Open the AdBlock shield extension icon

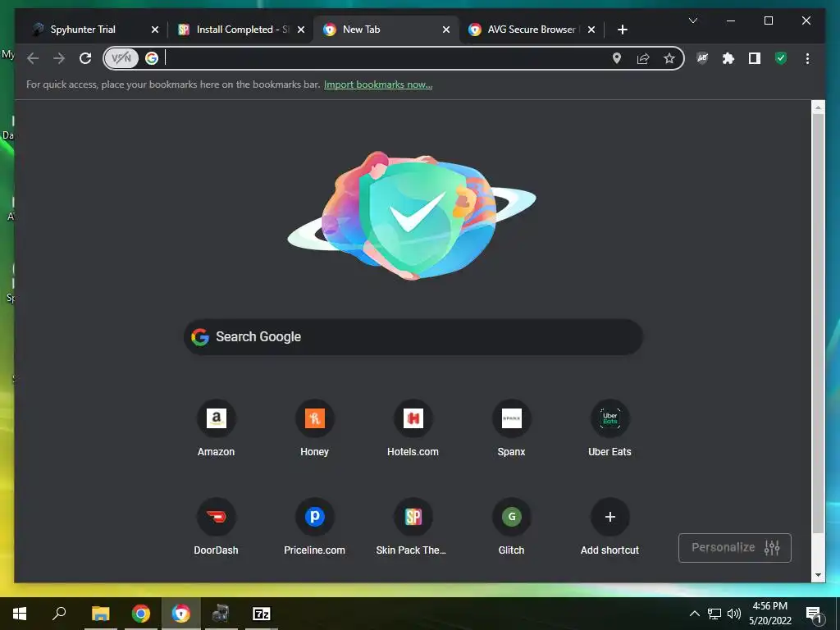click(702, 58)
